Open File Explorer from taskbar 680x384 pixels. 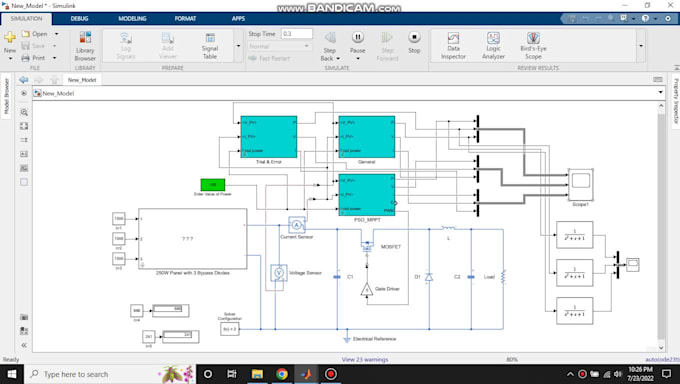coord(257,374)
